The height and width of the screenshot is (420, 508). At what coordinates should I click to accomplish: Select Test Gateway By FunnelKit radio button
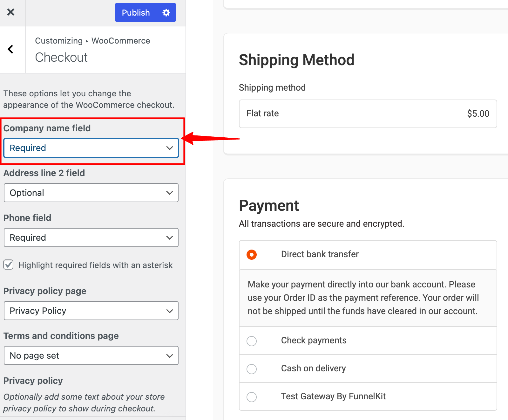coord(252,397)
